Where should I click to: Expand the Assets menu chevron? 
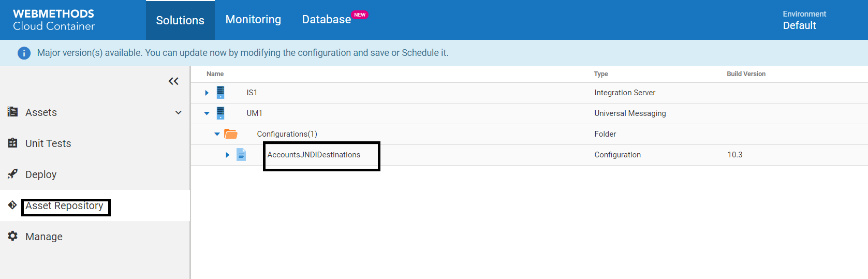178,112
